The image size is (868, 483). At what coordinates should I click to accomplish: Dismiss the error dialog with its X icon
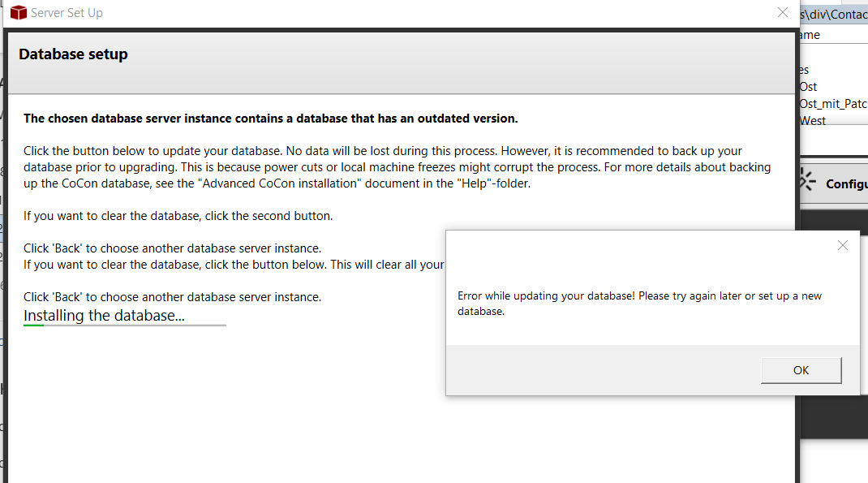(x=842, y=245)
